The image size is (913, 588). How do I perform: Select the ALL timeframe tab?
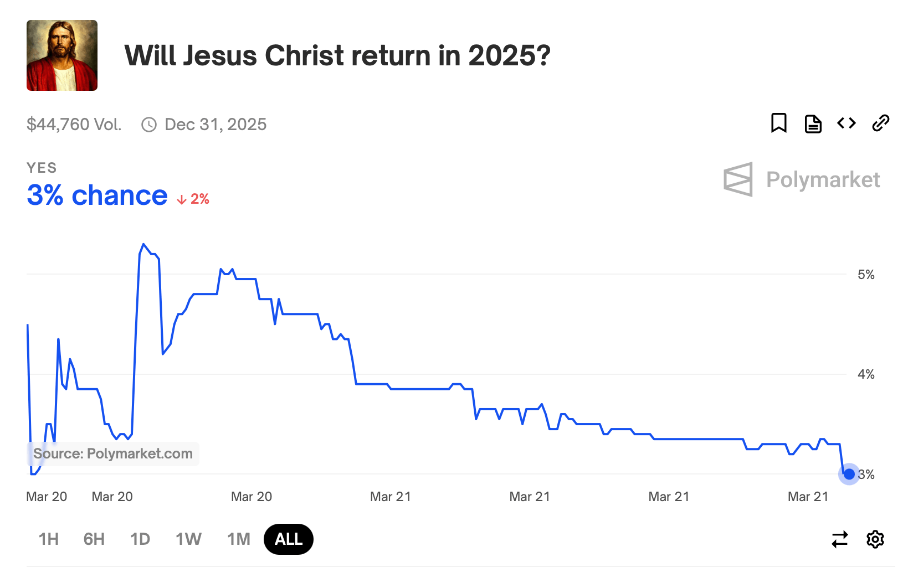(x=288, y=539)
